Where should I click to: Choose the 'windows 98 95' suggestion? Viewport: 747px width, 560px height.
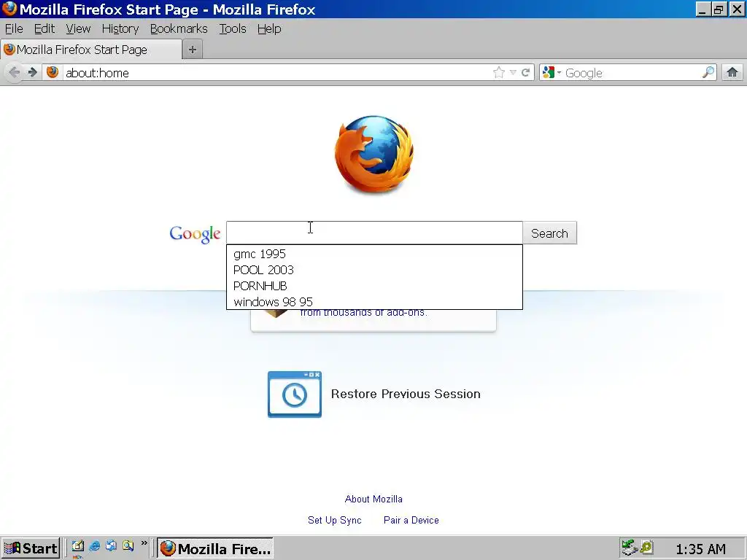tap(374, 302)
